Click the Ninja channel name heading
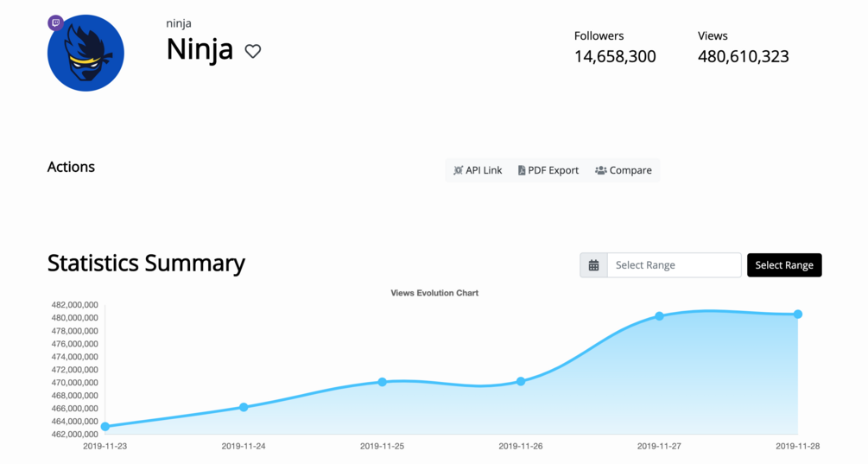Image resolution: width=868 pixels, height=464 pixels. [x=200, y=49]
